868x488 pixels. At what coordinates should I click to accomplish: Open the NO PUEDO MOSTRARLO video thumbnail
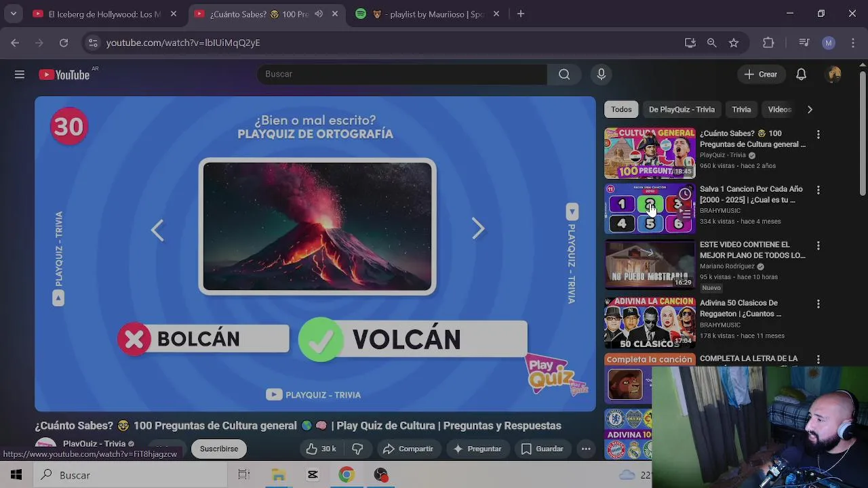pos(650,264)
